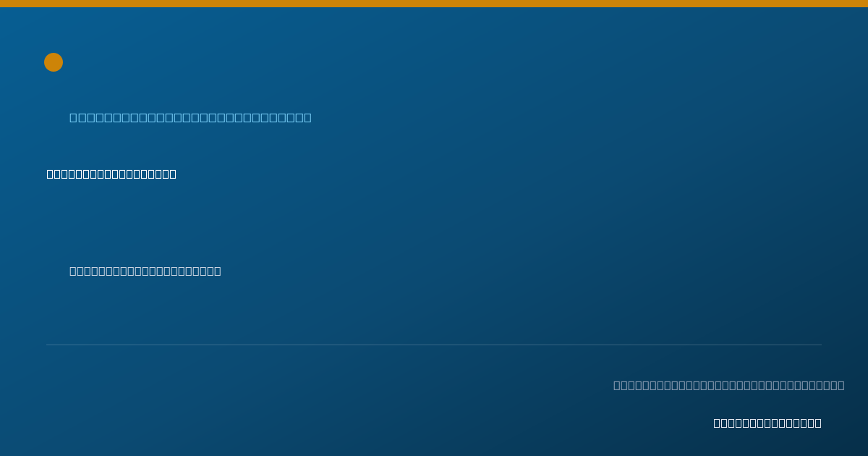Click the long gray text line at bottom right
Image resolution: width=868 pixels, height=456 pixels.
pyautogui.click(x=729, y=385)
